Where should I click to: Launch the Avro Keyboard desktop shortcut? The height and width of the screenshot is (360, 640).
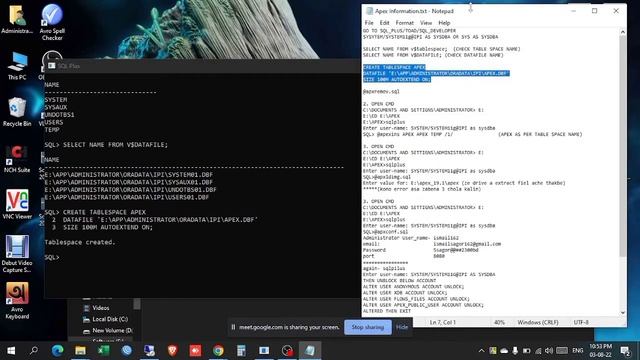tap(17, 301)
